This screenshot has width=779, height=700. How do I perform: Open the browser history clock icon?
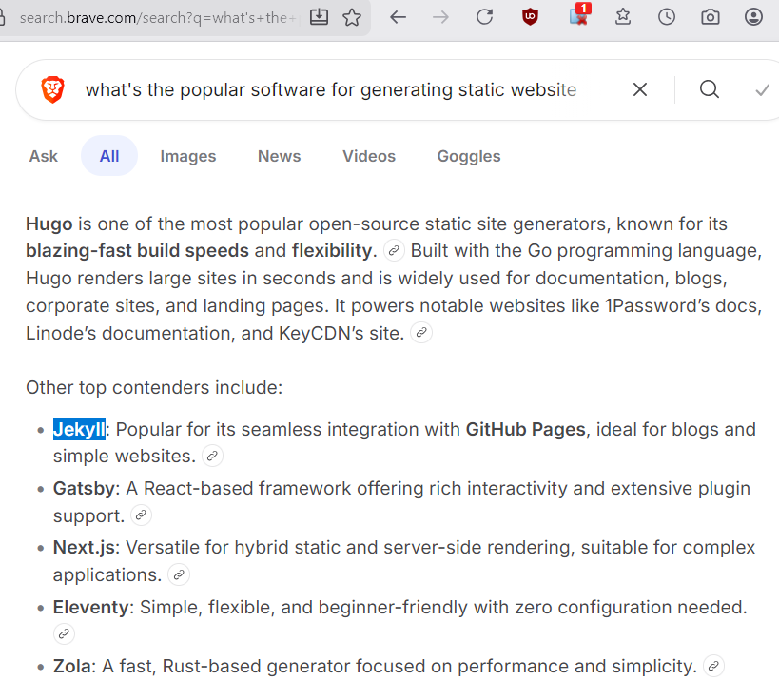coord(667,16)
